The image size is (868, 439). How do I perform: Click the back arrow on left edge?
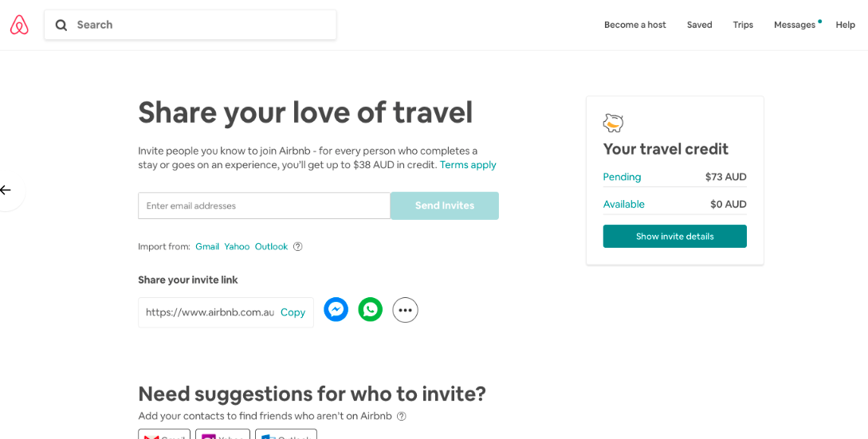pyautogui.click(x=6, y=190)
